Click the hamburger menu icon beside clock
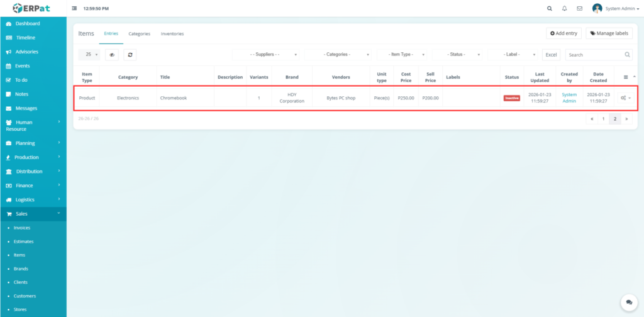 pyautogui.click(x=75, y=9)
